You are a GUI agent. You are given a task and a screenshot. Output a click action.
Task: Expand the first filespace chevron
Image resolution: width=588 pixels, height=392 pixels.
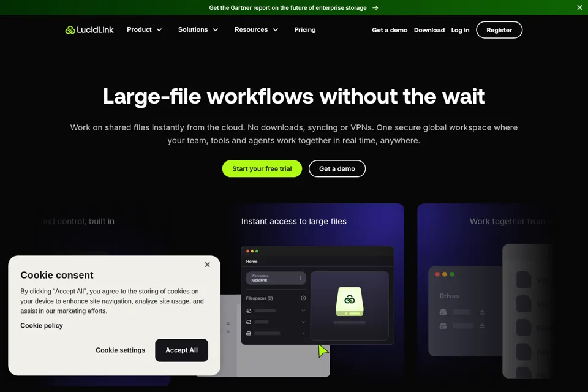point(303,311)
